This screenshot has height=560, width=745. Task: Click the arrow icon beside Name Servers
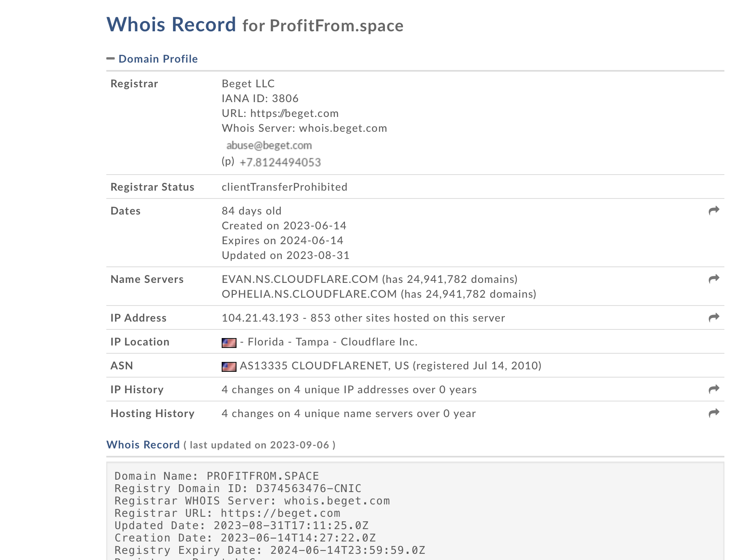[714, 279]
